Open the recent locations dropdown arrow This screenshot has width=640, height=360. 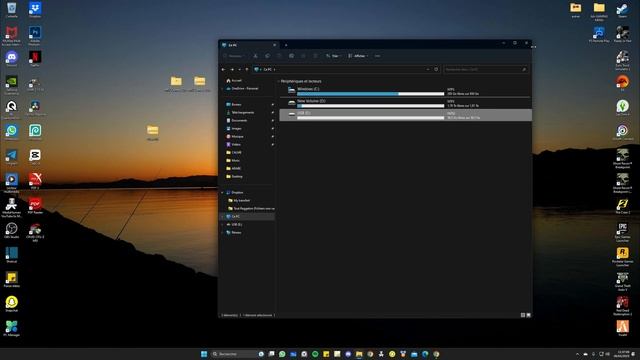click(x=239, y=69)
